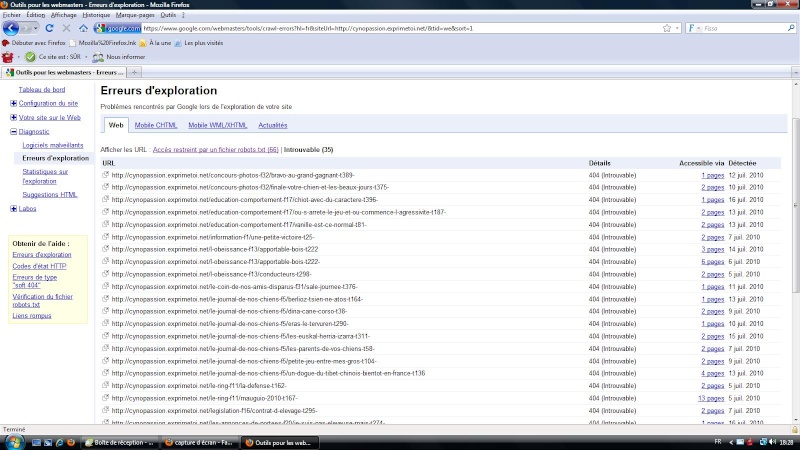Click 'Codes d'état HTTP' help link
This screenshot has height=450, width=800.
click(39, 266)
